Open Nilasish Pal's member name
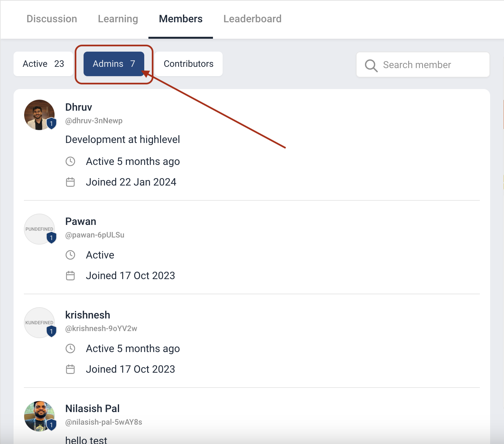The width and height of the screenshot is (504, 444). click(x=92, y=409)
